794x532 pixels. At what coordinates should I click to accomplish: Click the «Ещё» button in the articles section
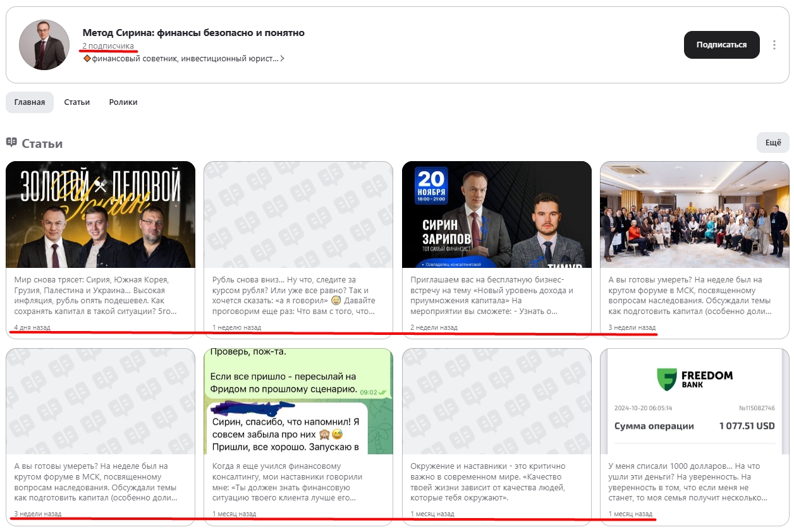coord(772,143)
